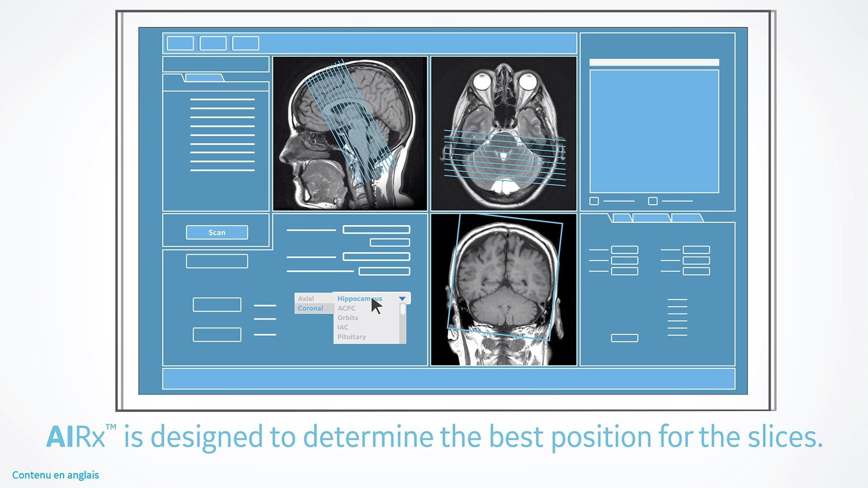Click the Scan button
Image resolution: width=868 pixels, height=488 pixels.
(217, 232)
